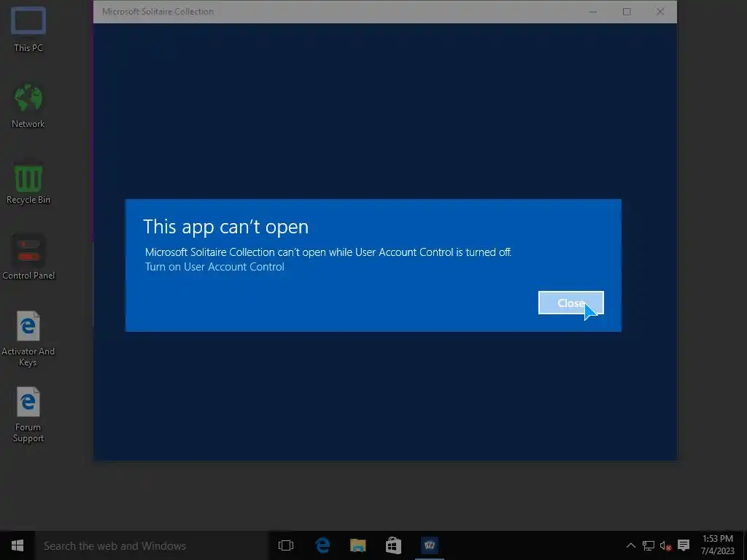Image resolution: width=747 pixels, height=560 pixels.
Task: Open Task View from the taskbar
Action: pyautogui.click(x=286, y=545)
